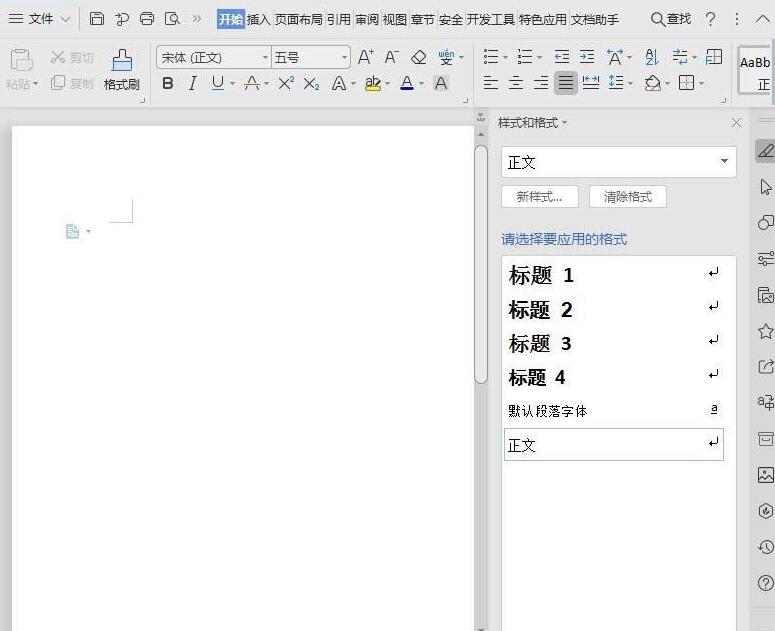Click the bulleted list icon
The image size is (775, 631).
click(491, 57)
